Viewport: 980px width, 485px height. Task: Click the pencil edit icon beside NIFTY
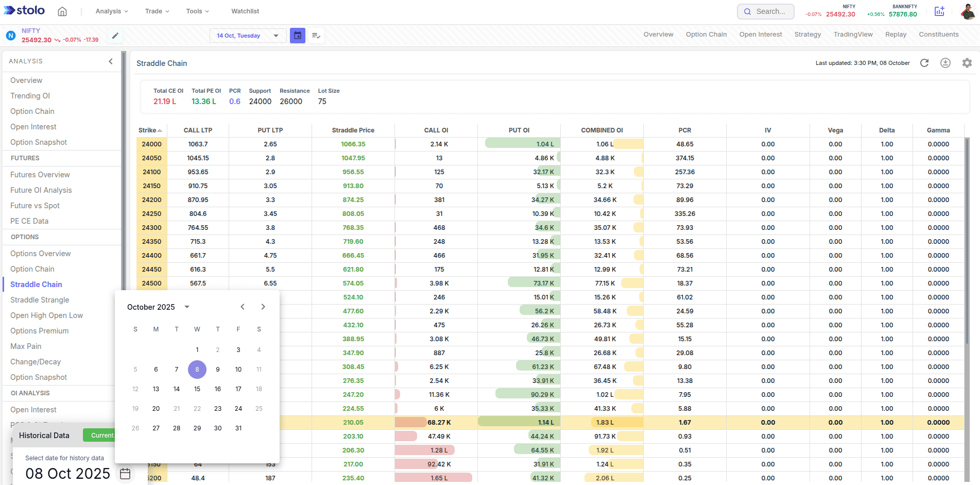coord(115,36)
